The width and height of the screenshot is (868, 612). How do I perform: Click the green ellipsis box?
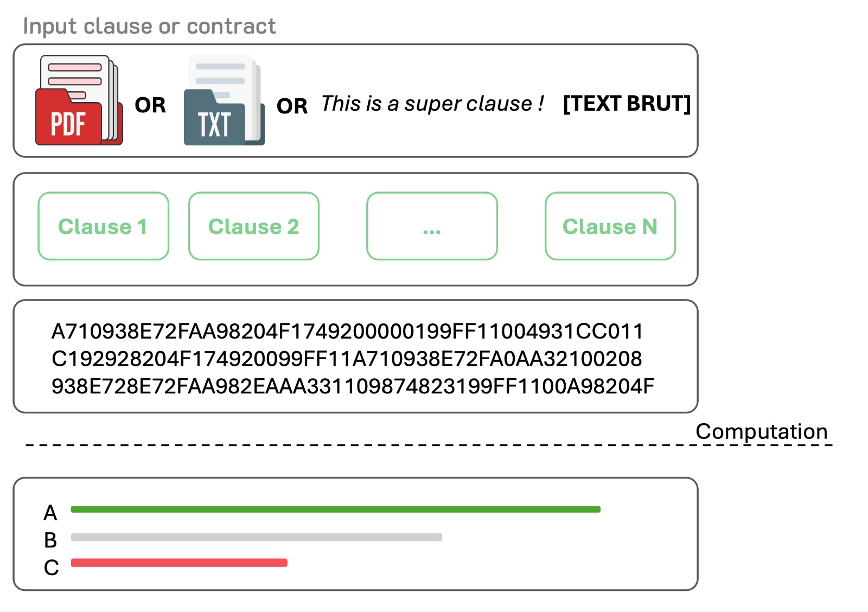pos(432,226)
